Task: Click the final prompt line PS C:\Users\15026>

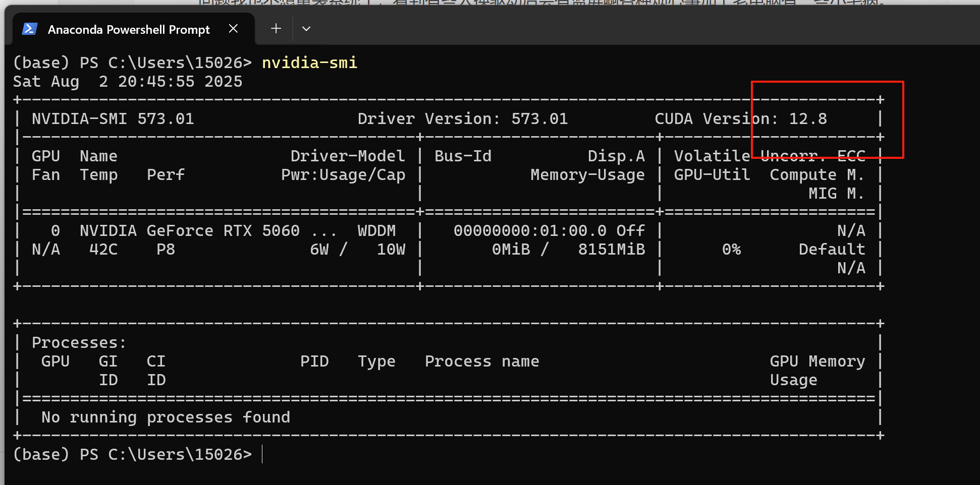Action: (132, 454)
